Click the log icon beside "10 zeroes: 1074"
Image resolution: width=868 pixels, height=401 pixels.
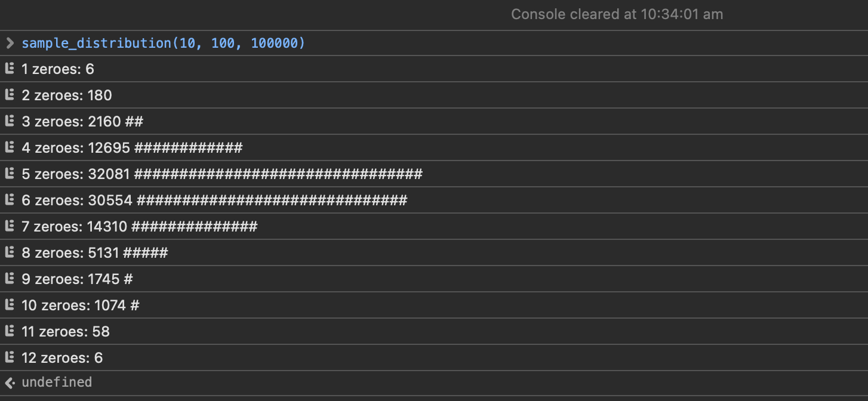tap(9, 305)
